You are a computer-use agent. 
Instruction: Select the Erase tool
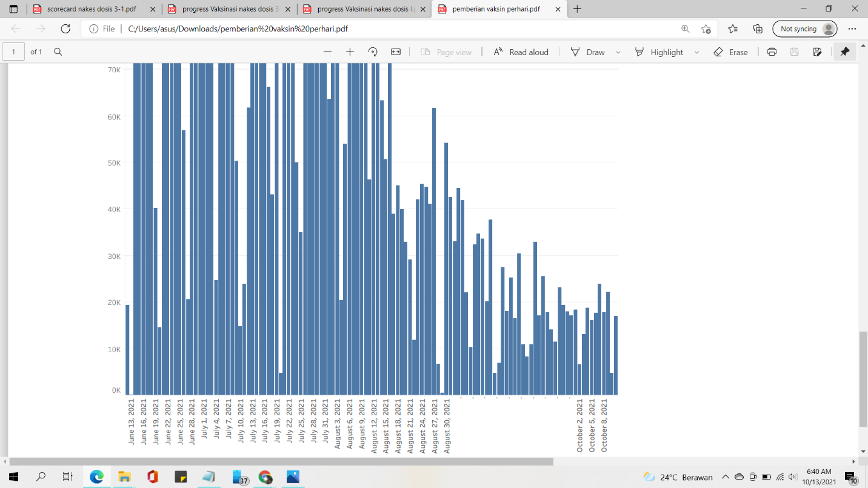730,52
